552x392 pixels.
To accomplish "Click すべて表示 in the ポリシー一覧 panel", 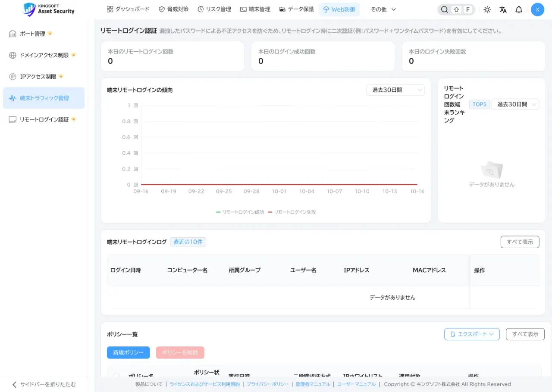I will pyautogui.click(x=525, y=334).
